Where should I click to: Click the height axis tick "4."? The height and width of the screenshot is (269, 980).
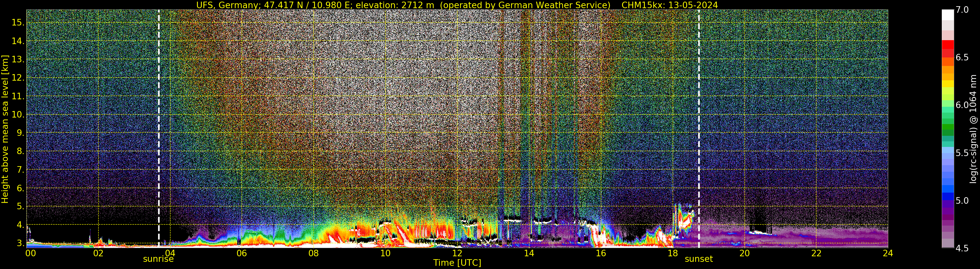coord(20,225)
